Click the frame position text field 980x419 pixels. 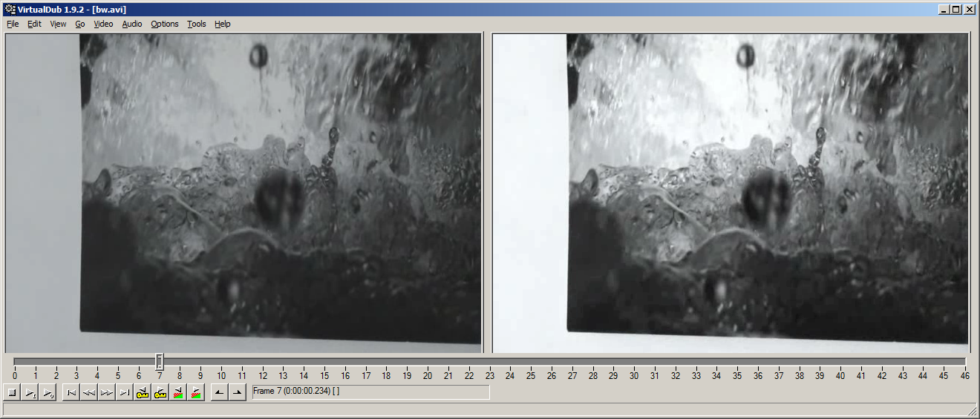coord(370,392)
